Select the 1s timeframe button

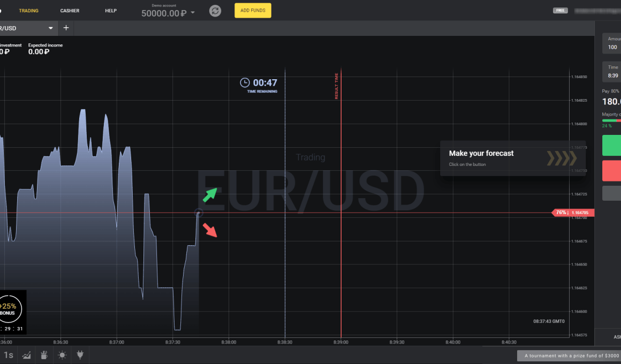pyautogui.click(x=9, y=355)
